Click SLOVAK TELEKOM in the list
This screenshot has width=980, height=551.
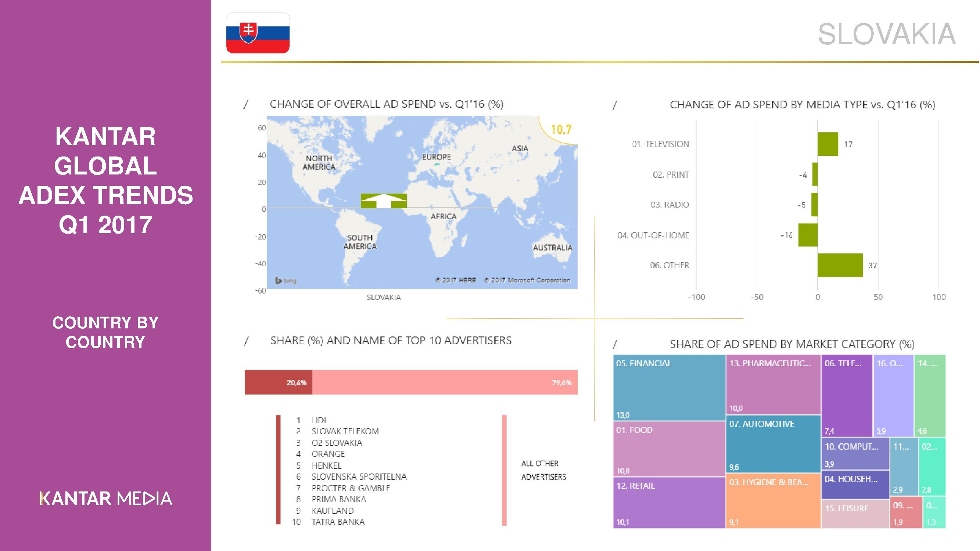coord(345,431)
